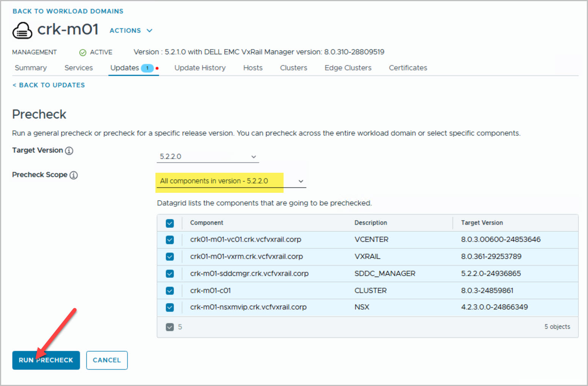Image resolution: width=588 pixels, height=386 pixels.
Task: Toggle the select-all components header checkbox
Action: 170,223
